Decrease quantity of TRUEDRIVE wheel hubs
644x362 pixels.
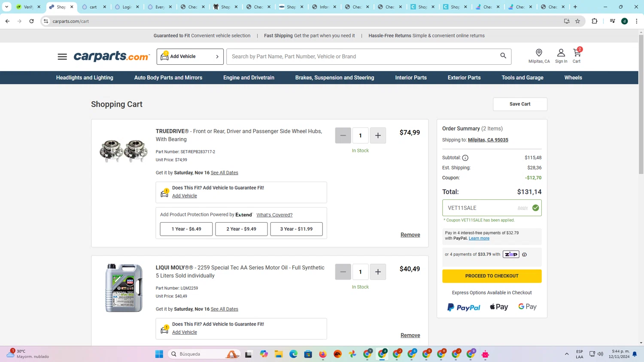tap(343, 136)
